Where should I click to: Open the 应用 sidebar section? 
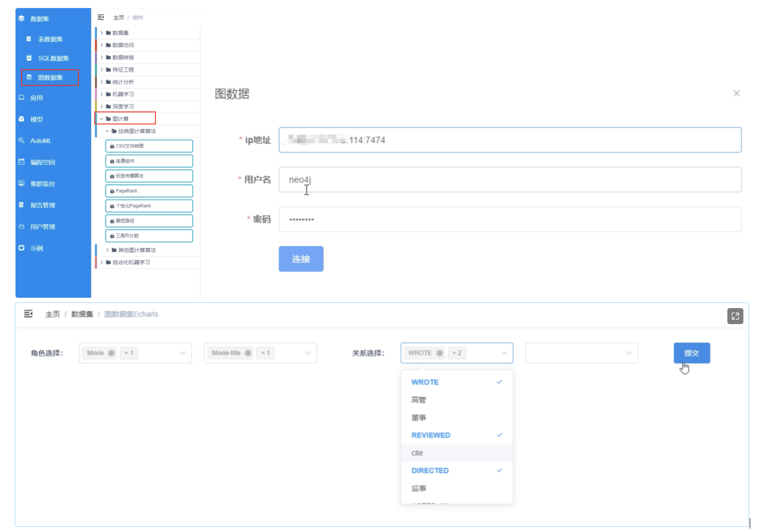[36, 98]
